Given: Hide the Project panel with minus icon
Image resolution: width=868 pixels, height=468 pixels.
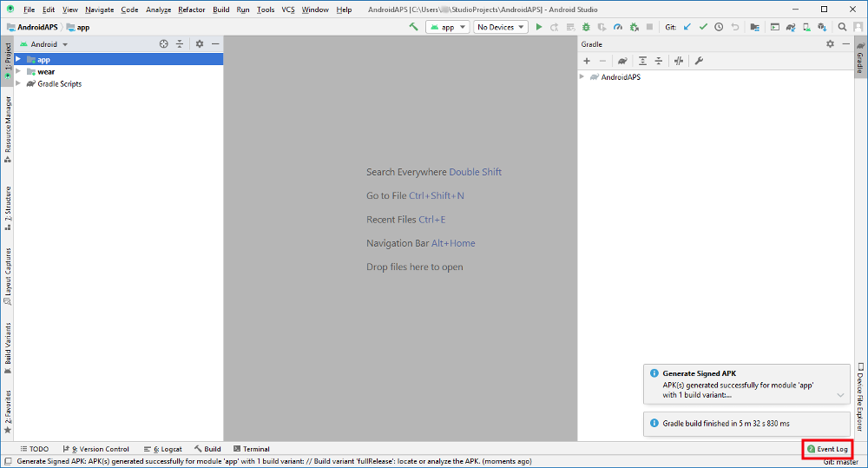Looking at the screenshot, I should click(x=215, y=43).
